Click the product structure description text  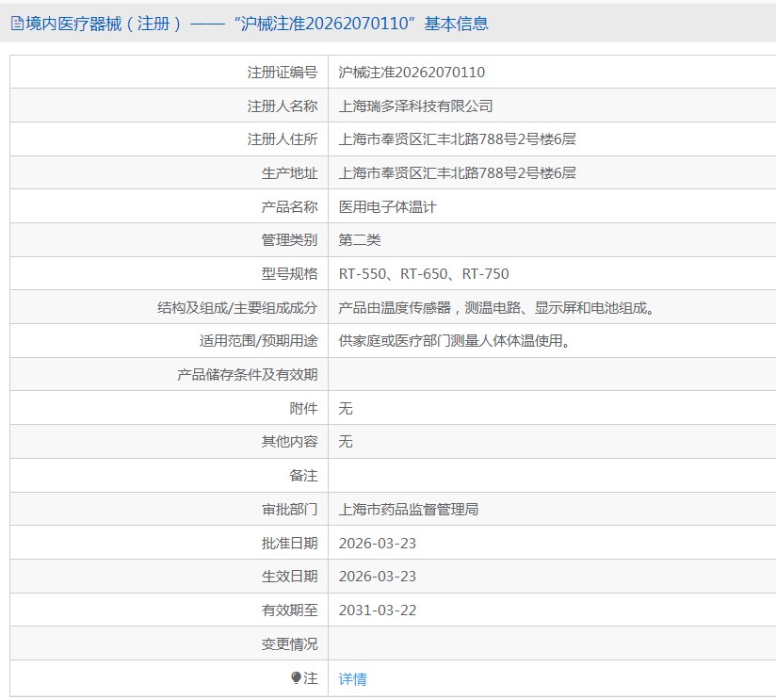(496, 307)
